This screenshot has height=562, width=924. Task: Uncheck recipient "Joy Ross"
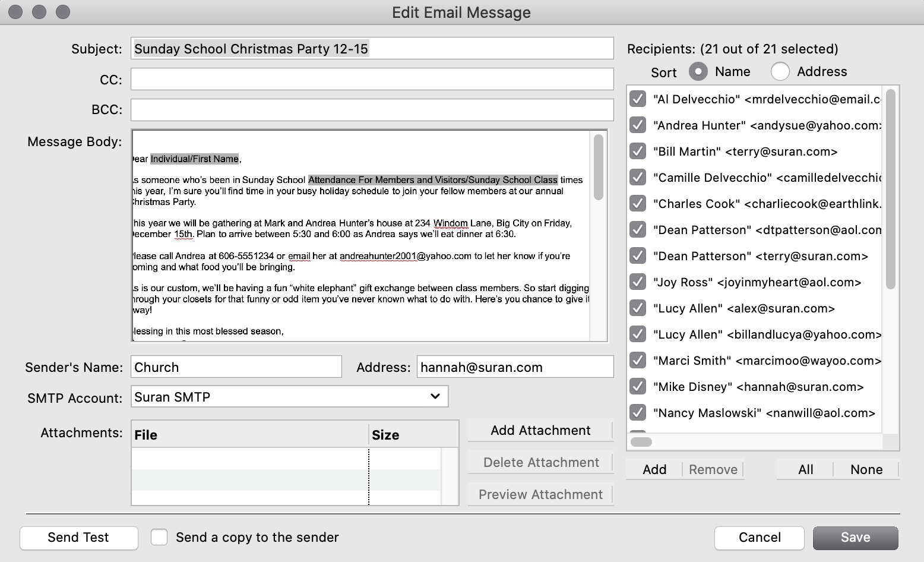tap(637, 282)
